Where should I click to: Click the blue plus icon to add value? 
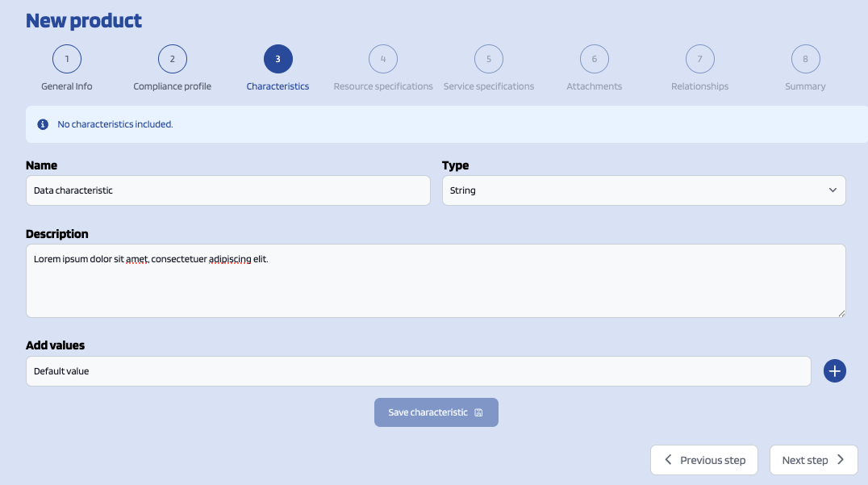[x=834, y=371]
